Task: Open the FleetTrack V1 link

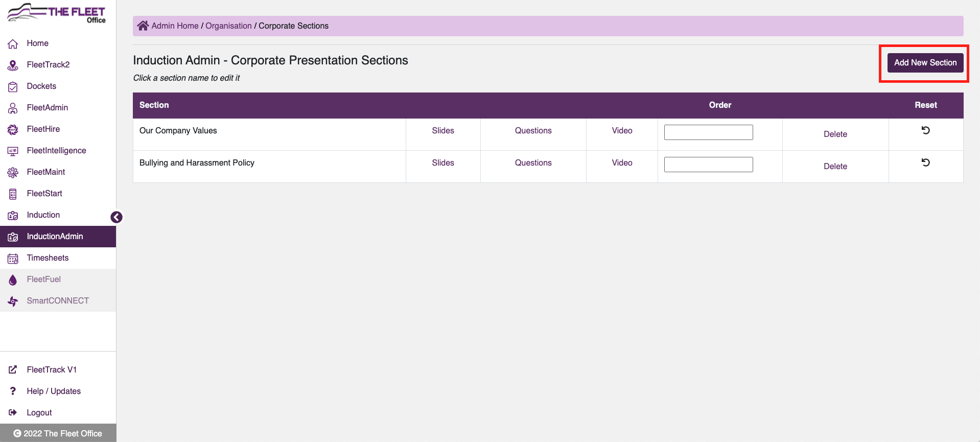Action: [52, 370]
